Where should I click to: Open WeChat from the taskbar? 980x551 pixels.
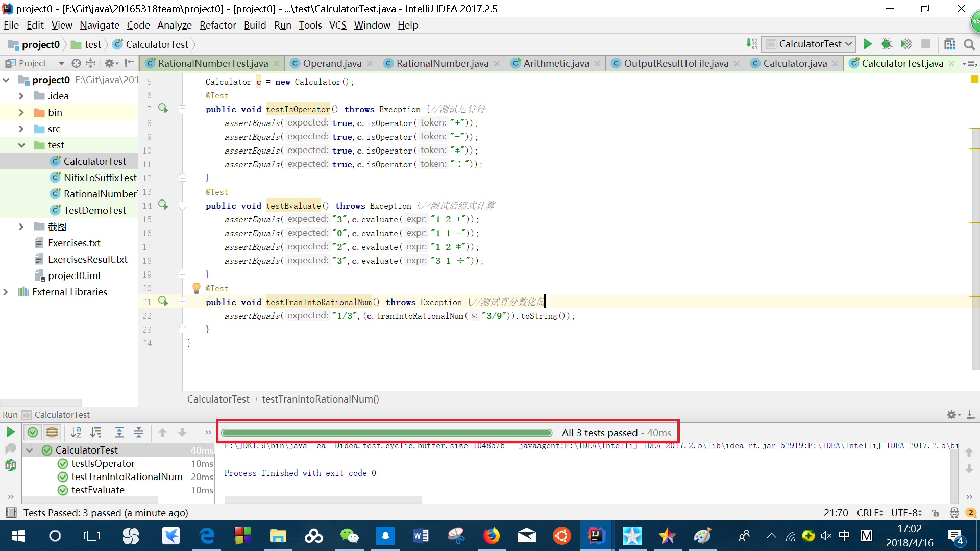[x=349, y=536]
